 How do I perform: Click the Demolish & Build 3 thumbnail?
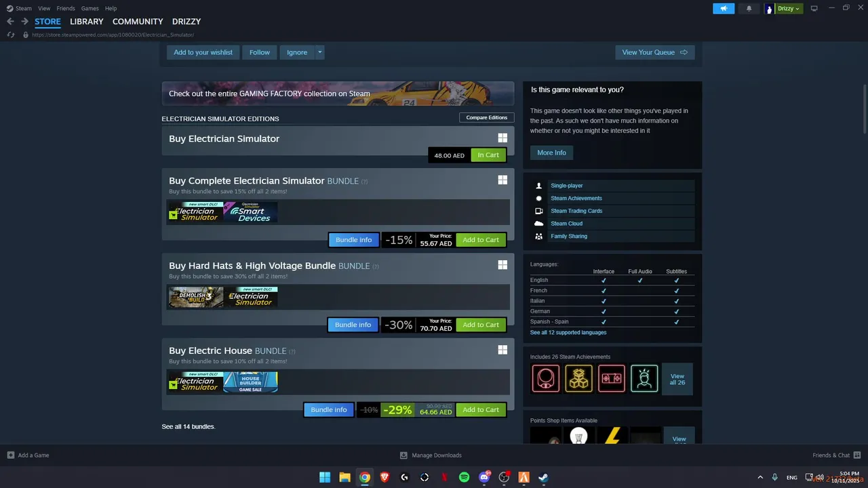196,297
